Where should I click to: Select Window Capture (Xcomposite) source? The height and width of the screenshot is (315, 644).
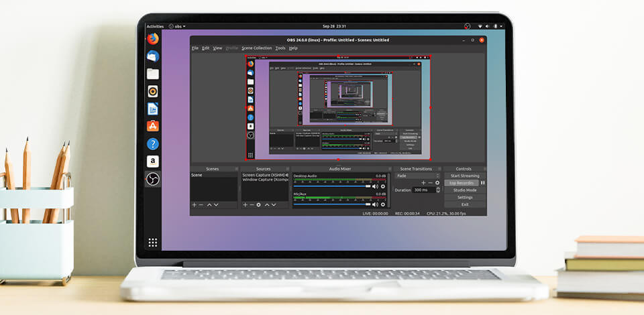pos(266,180)
